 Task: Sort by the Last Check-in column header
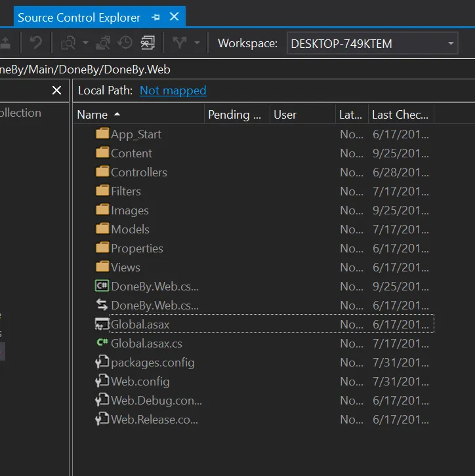[400, 115]
